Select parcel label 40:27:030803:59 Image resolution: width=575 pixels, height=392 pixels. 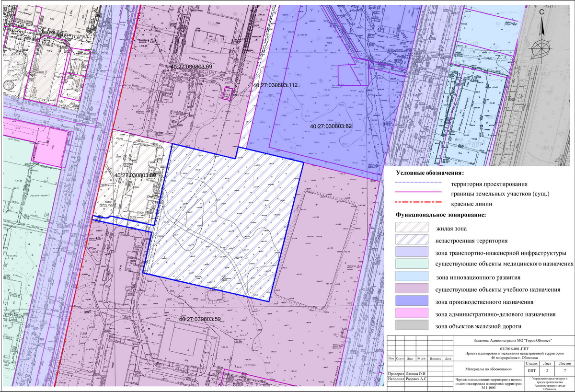[199, 319]
